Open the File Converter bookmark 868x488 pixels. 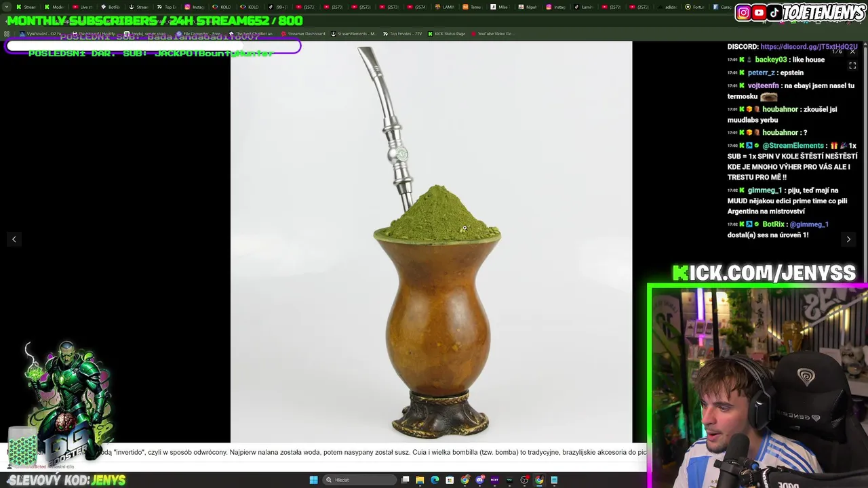(x=199, y=34)
